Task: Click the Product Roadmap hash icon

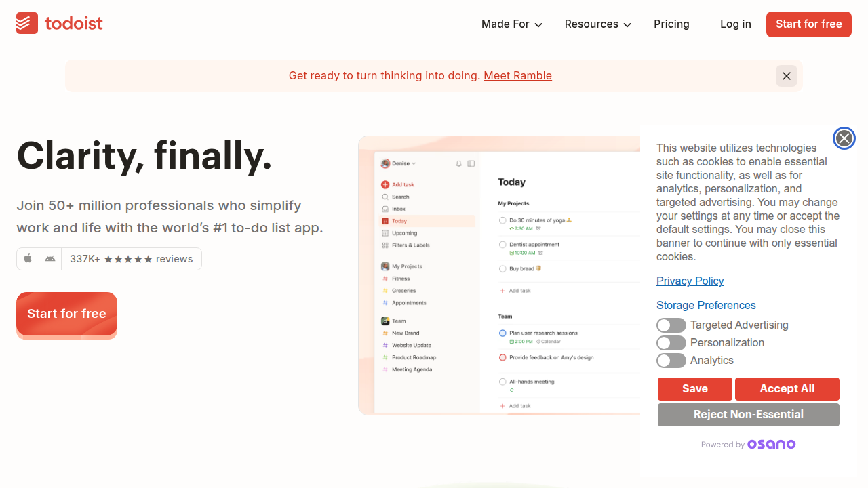Action: pos(385,358)
